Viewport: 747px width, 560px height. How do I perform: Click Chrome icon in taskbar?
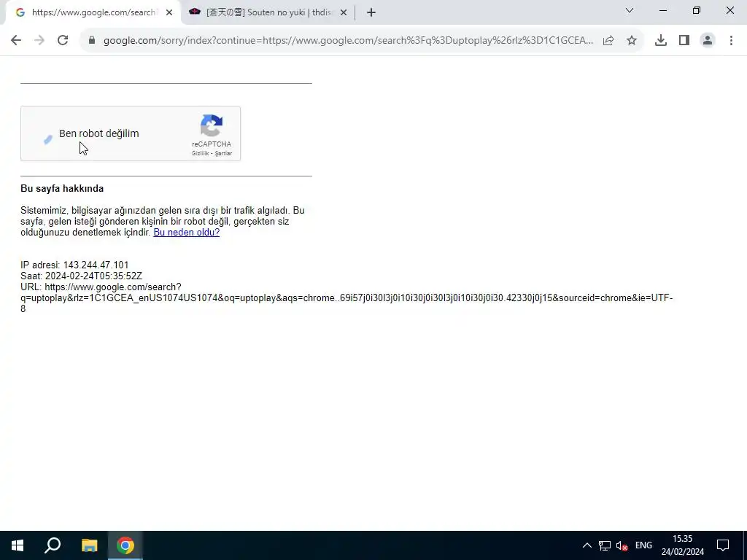[125, 545]
